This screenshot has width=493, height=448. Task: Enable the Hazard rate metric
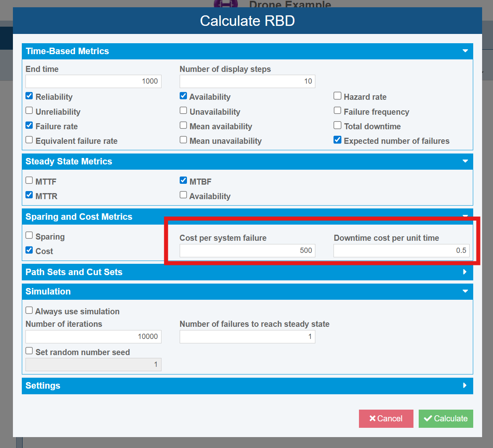click(337, 96)
